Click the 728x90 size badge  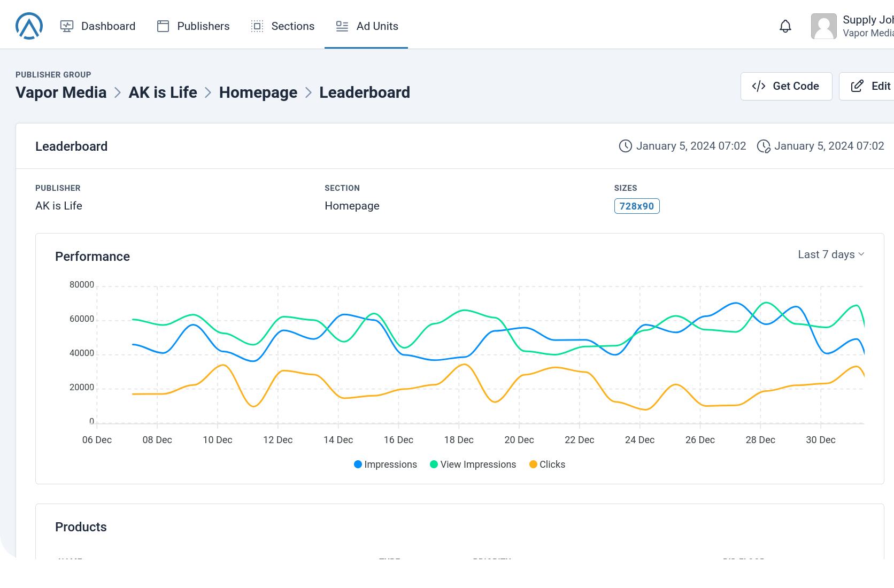tap(636, 206)
